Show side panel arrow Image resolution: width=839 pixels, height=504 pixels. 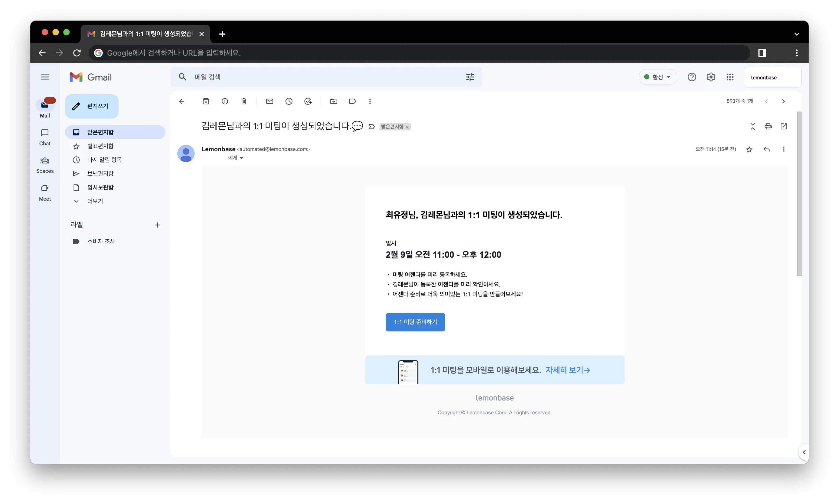click(804, 452)
